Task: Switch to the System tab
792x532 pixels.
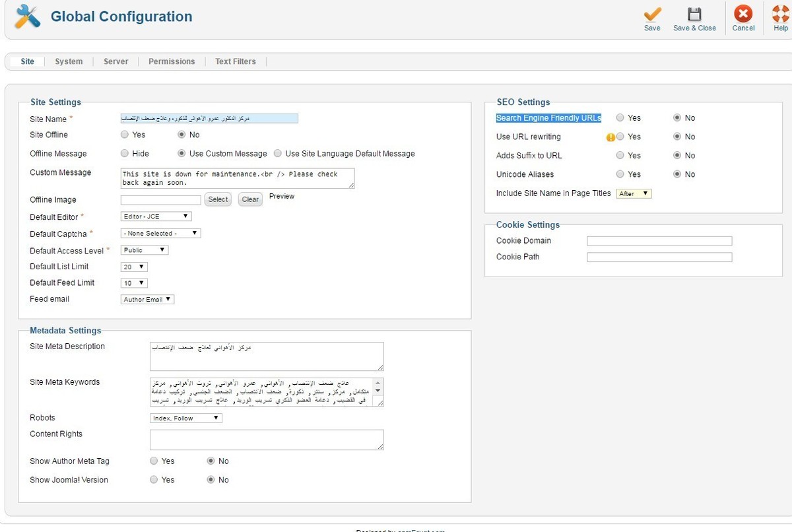Action: (x=69, y=61)
